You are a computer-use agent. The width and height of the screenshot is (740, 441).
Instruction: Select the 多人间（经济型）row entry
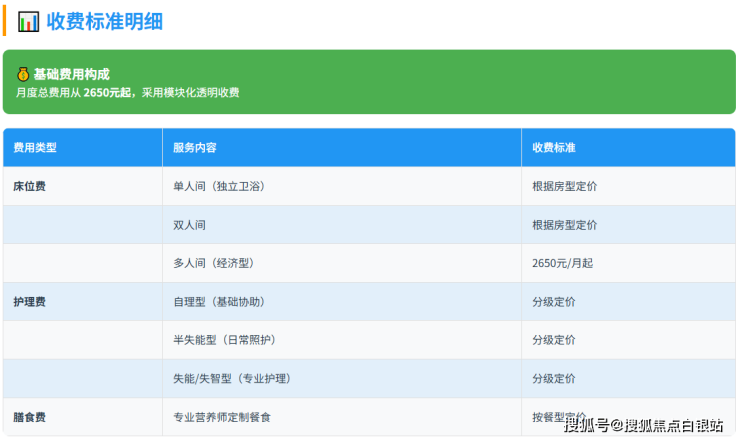click(213, 263)
